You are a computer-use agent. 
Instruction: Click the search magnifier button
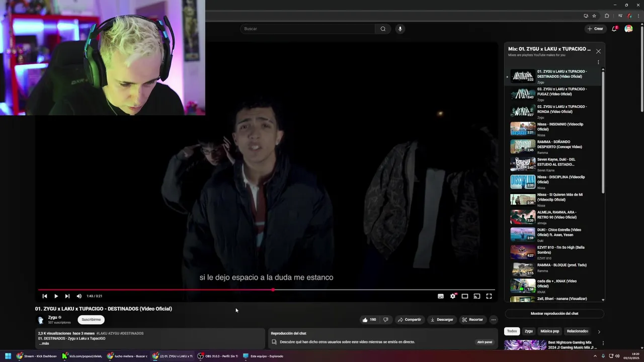click(x=383, y=29)
